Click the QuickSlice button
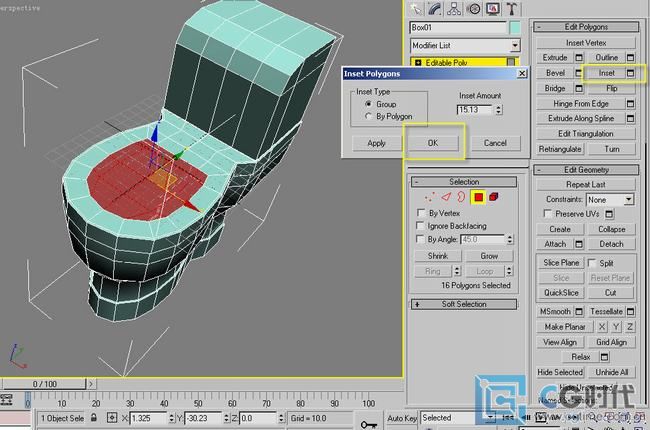650x430 pixels. point(561,293)
